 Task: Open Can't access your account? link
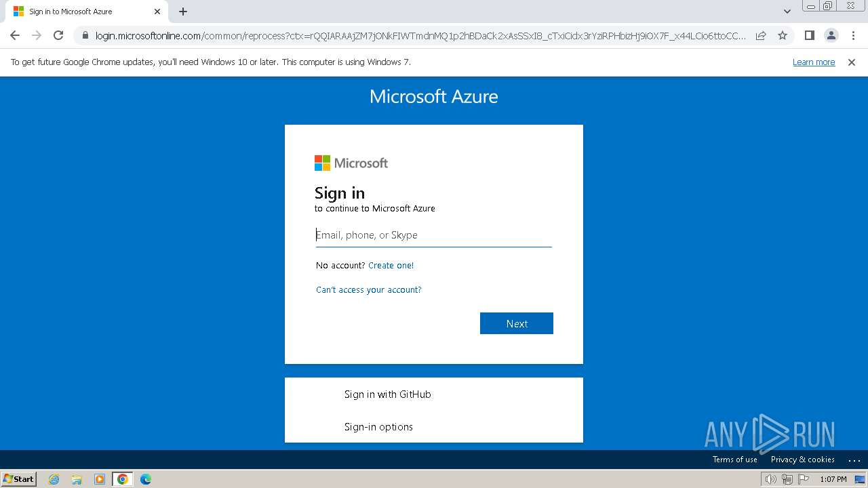pos(369,290)
